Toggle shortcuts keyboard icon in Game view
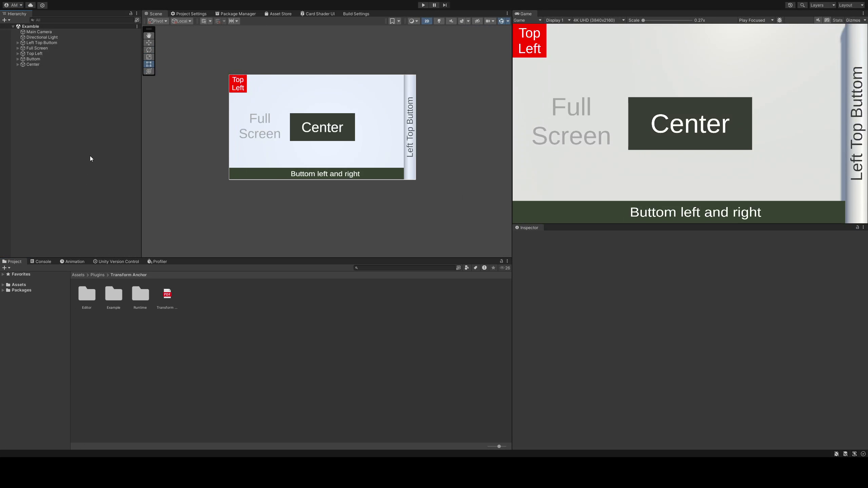The width and height of the screenshot is (868, 488). click(x=827, y=20)
